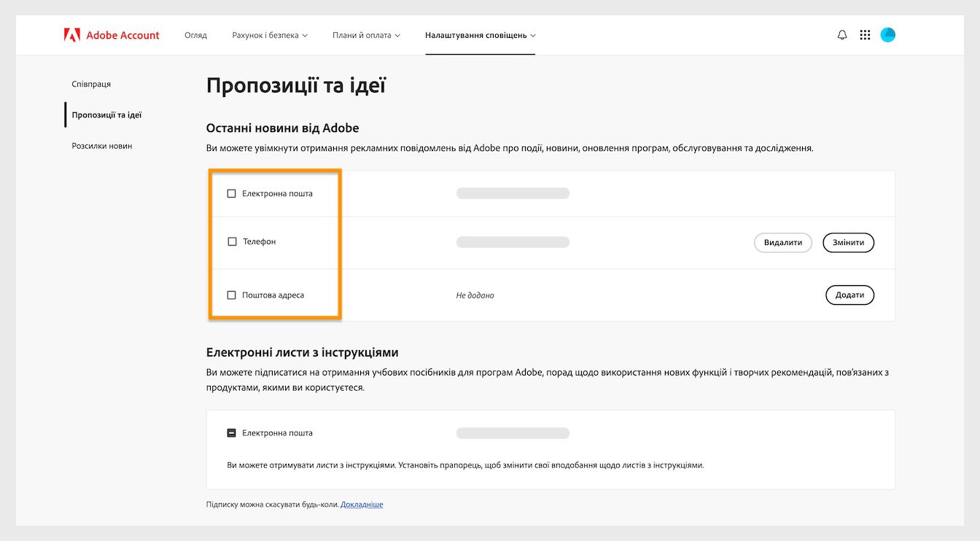Viewport: 980px width, 541px height.
Task: Check the Поштова адреса checkbox
Action: 232,295
